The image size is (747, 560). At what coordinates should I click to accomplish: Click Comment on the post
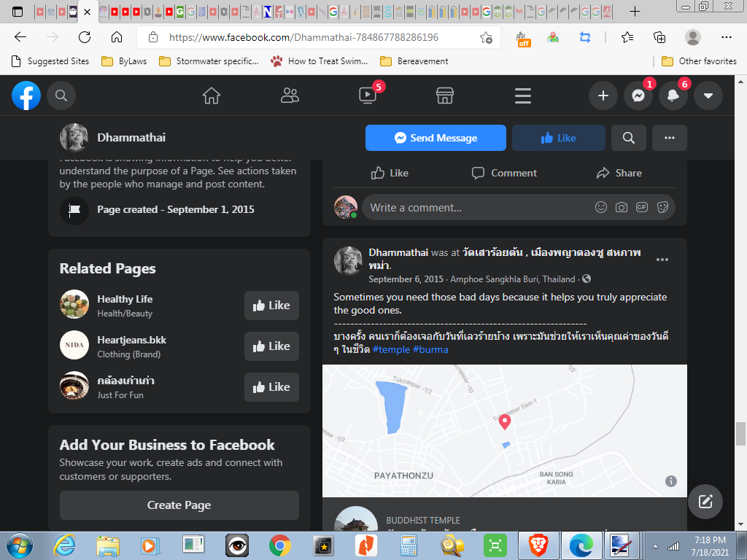(x=505, y=173)
